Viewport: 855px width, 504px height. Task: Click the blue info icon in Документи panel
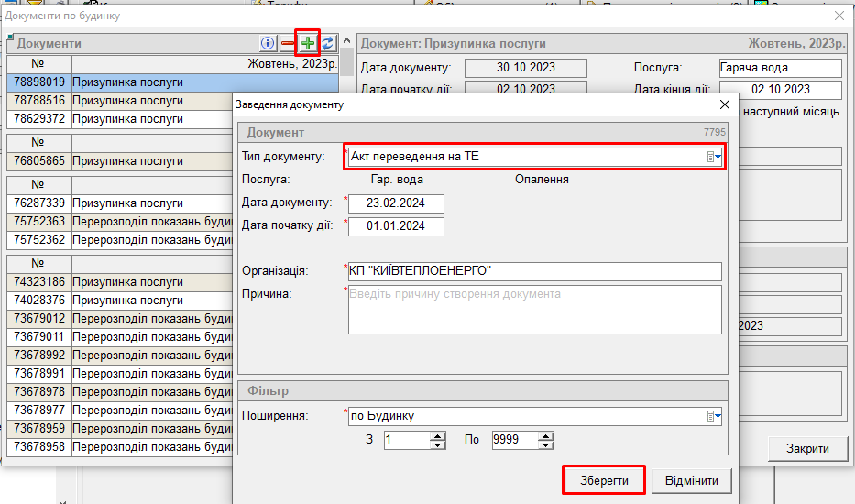pos(268,43)
